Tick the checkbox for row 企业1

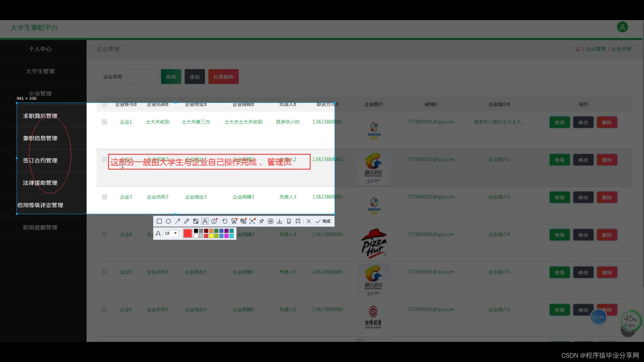pos(105,122)
